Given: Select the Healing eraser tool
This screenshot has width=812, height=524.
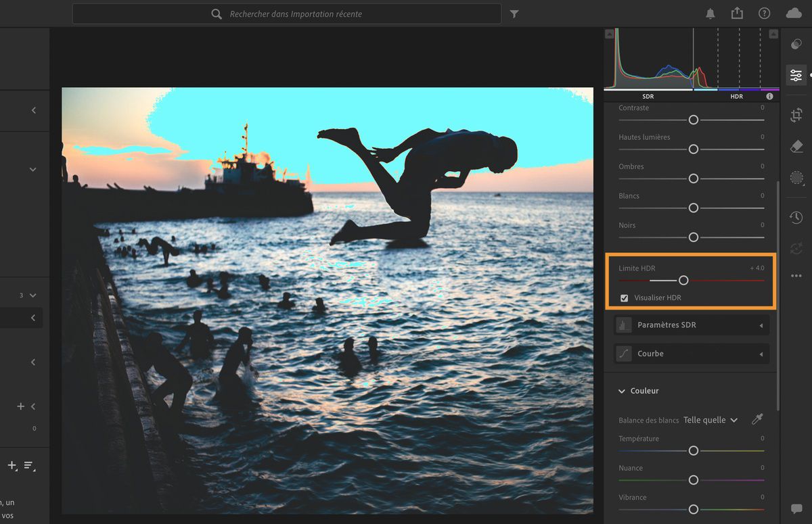Looking at the screenshot, I should pyautogui.click(x=796, y=147).
